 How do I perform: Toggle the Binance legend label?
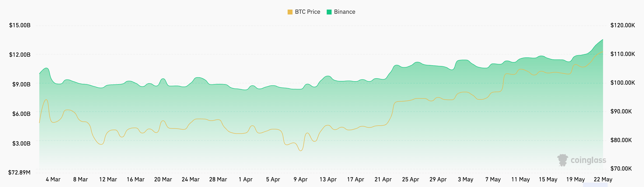point(344,12)
